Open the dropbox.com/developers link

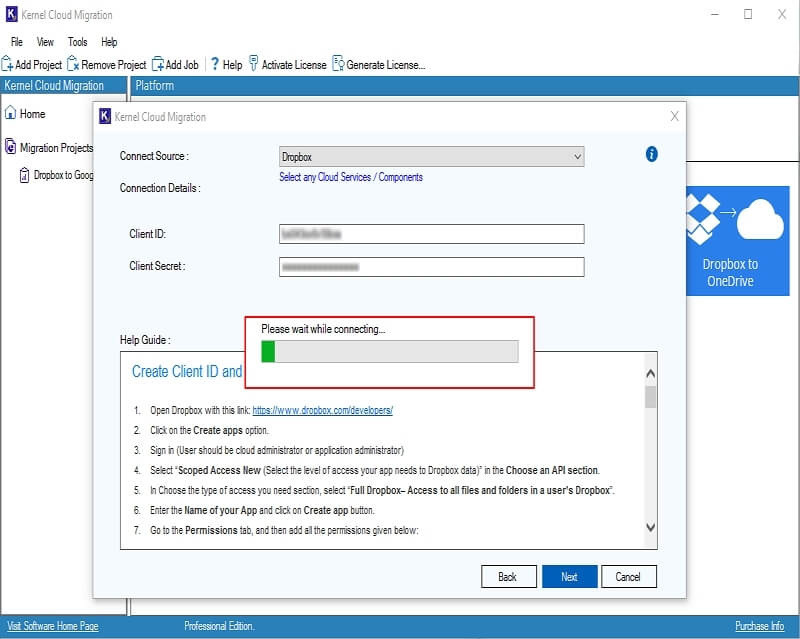click(x=322, y=410)
